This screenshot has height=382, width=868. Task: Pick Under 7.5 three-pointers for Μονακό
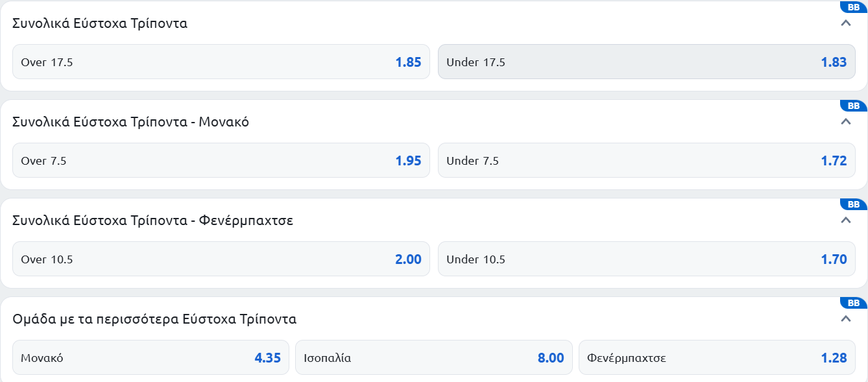tap(647, 160)
